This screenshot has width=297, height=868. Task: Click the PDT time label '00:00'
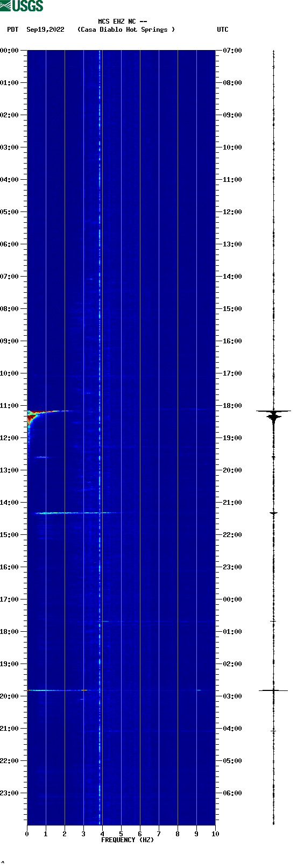10,51
